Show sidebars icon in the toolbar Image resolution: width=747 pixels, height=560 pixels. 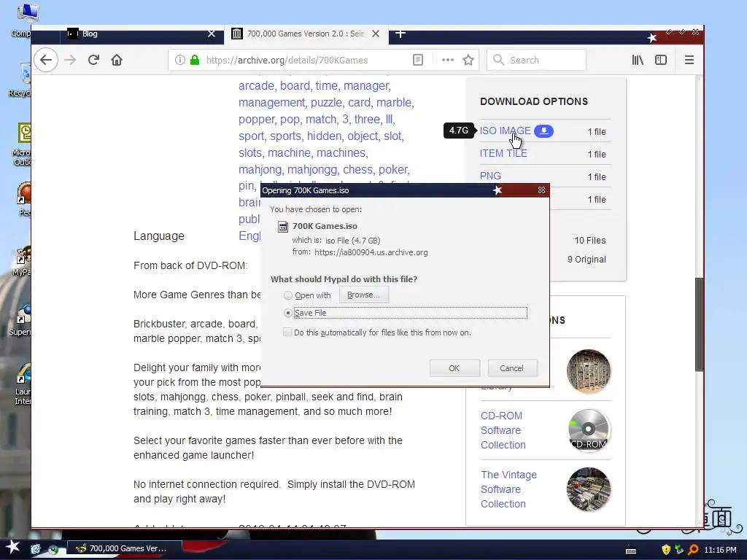pos(661,60)
